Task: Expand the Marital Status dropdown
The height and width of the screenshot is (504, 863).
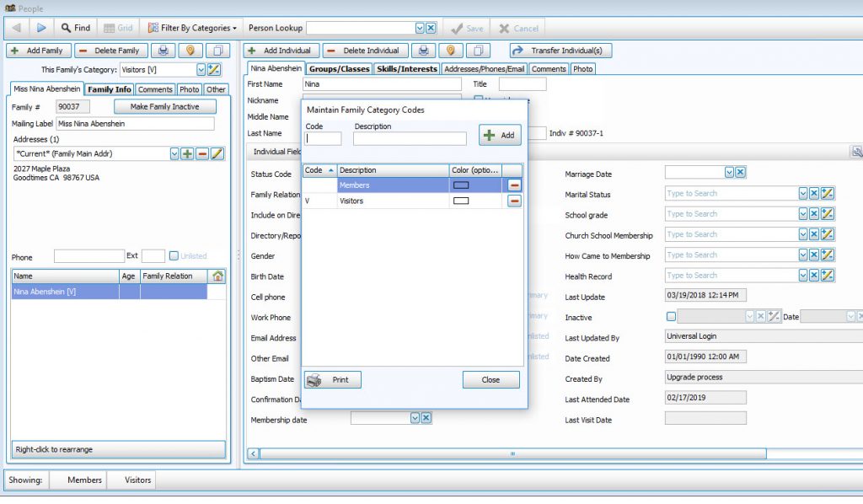Action: tap(803, 194)
